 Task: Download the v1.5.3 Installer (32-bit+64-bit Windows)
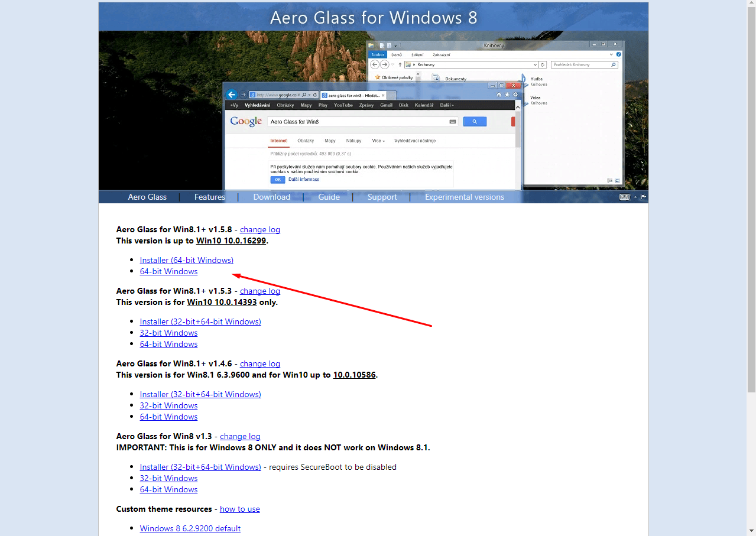[x=200, y=321]
